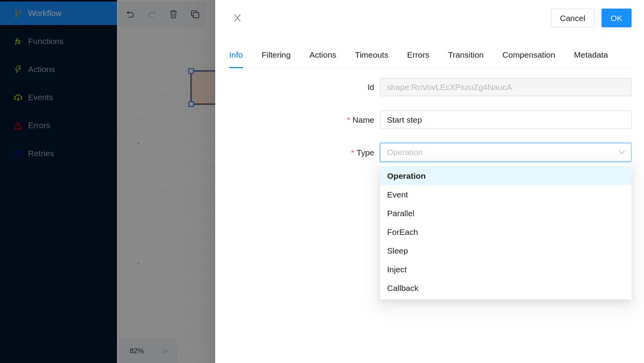
Task: Click the undo arrow icon in toolbar
Action: [x=130, y=14]
